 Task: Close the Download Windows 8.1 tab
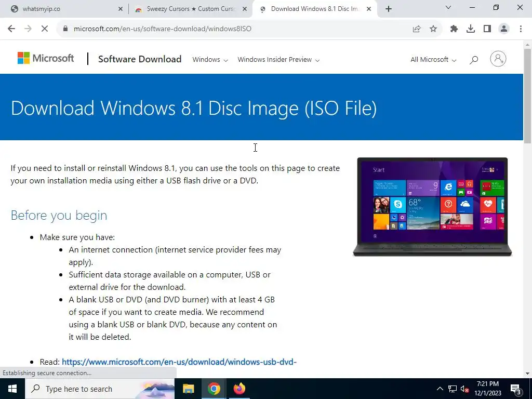click(369, 9)
